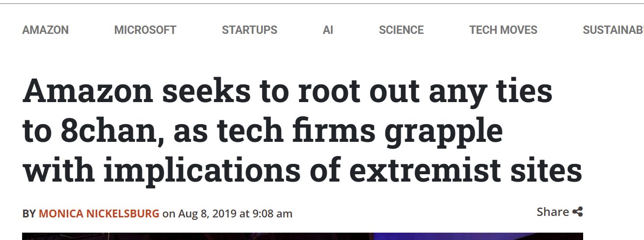Open author Monica Nickelsburg's profile link
The height and width of the screenshot is (240, 644).
(99, 214)
